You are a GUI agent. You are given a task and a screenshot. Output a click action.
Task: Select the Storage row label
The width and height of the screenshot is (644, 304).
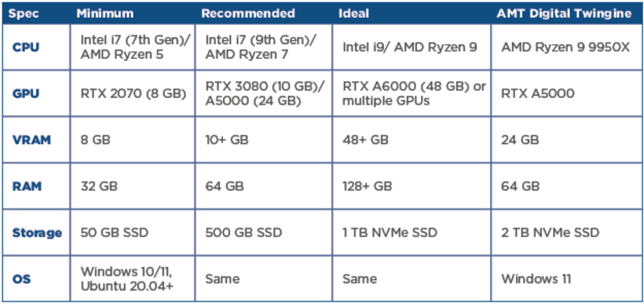coord(37,232)
